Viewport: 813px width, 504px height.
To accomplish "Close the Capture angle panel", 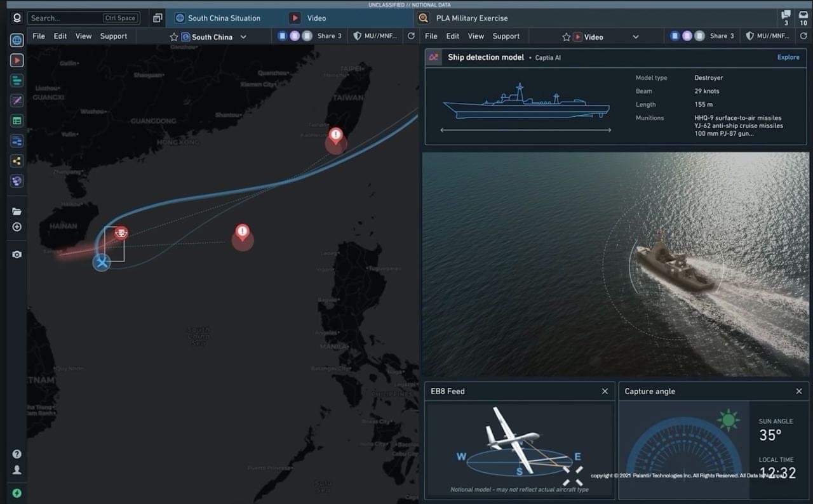I will [x=799, y=391].
